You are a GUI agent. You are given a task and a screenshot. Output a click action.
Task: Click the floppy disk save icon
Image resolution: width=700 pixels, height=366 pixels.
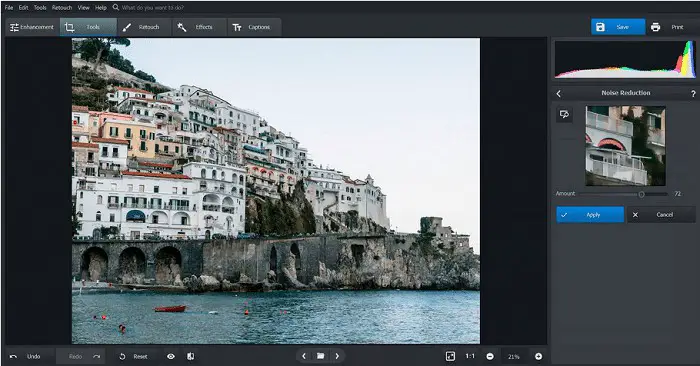(600, 27)
